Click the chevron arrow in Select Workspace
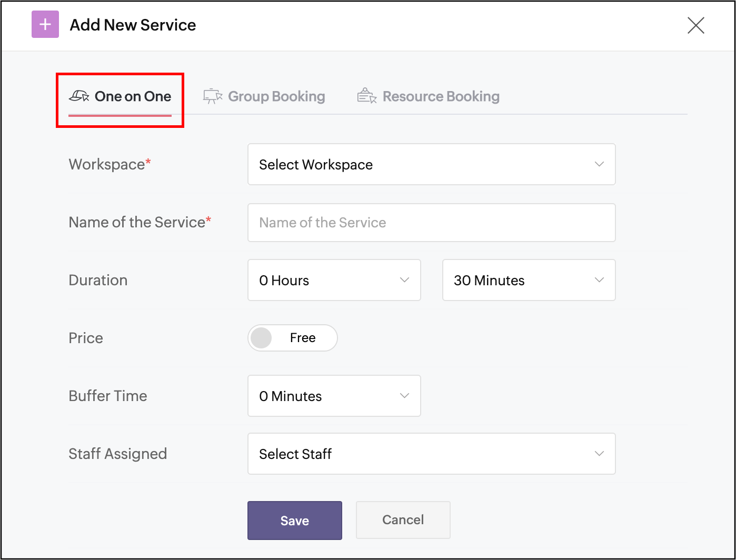This screenshot has height=560, width=736. (x=599, y=164)
